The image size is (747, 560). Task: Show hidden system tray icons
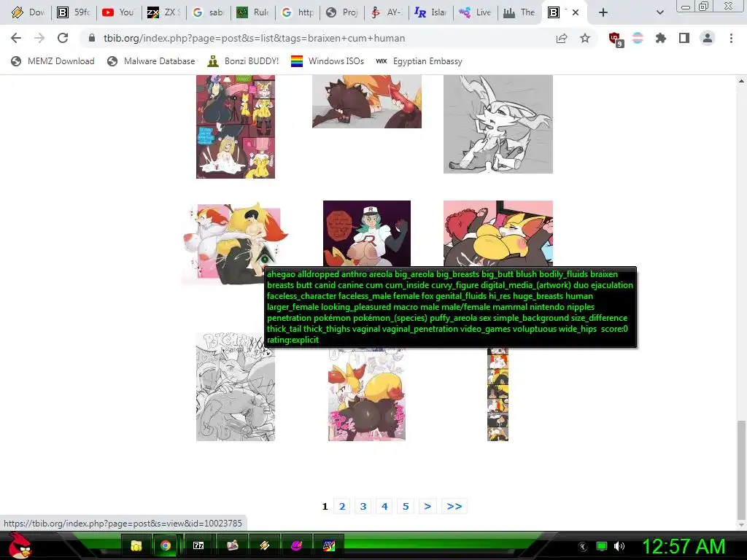583,546
